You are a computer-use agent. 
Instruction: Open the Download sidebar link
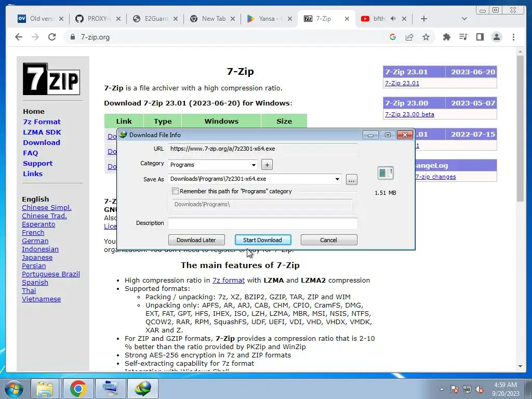[42, 142]
